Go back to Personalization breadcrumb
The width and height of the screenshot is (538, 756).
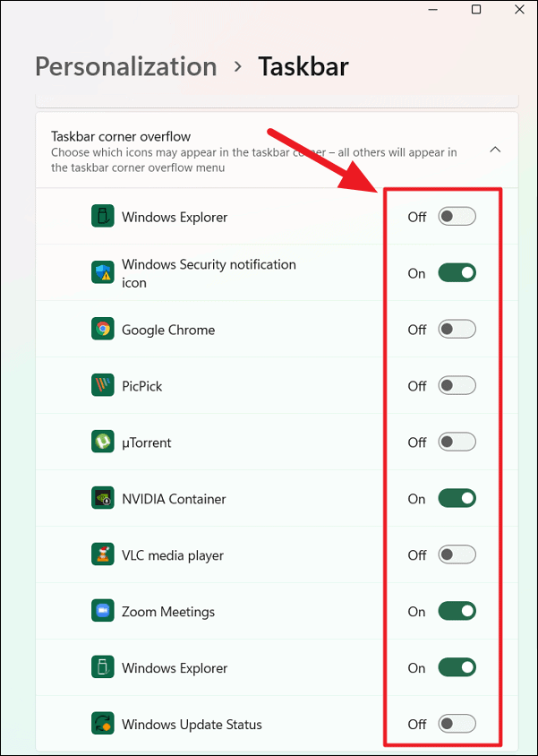[x=126, y=66]
